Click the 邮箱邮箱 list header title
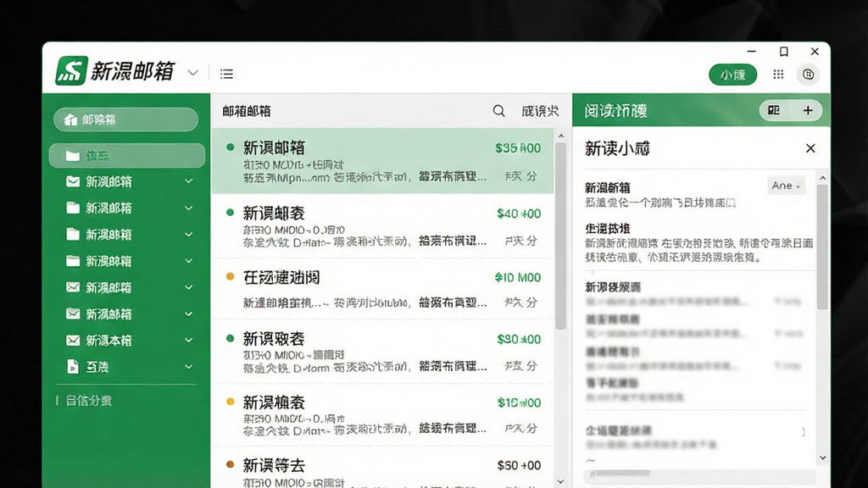Image resolution: width=868 pixels, height=488 pixels. point(247,111)
